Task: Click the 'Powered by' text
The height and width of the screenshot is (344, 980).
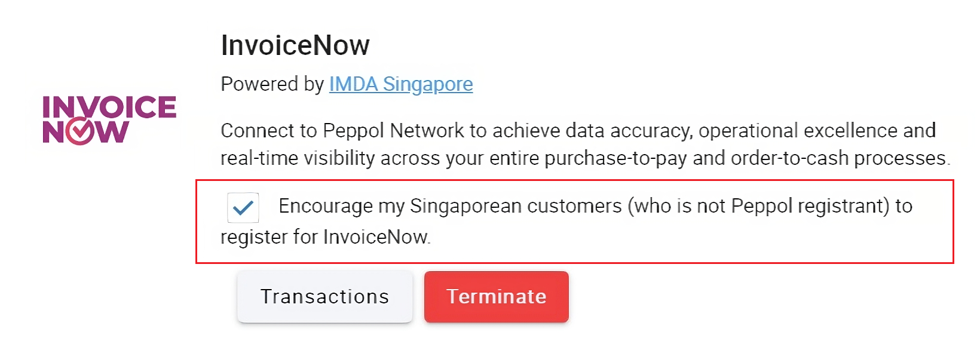Action: click(x=272, y=84)
